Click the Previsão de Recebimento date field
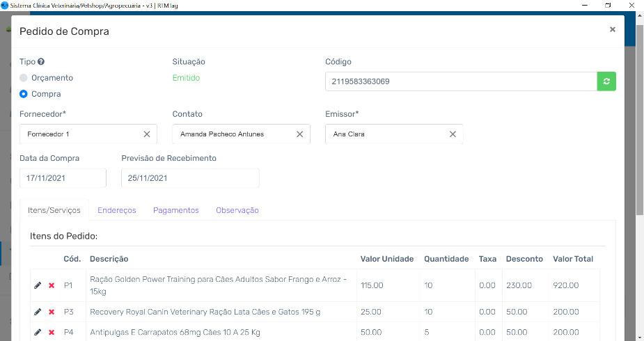This screenshot has height=341, width=644. (x=190, y=178)
